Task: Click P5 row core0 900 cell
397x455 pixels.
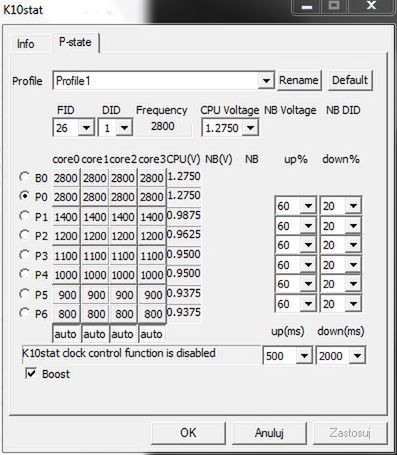Action: pos(66,295)
